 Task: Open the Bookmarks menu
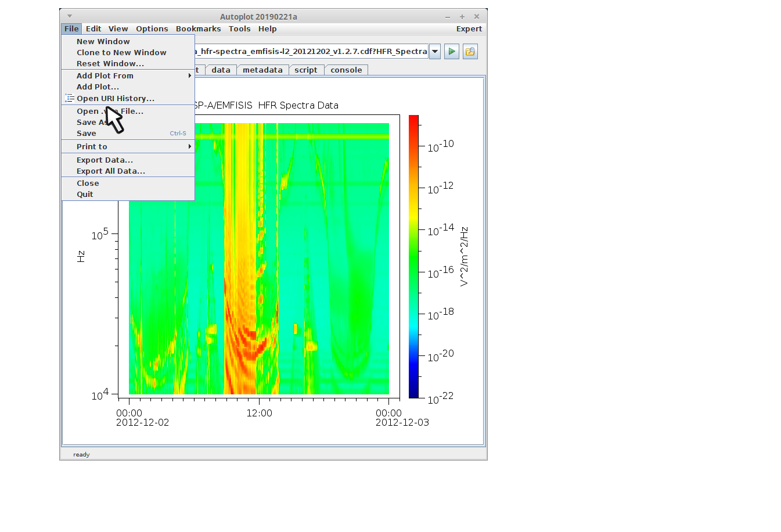point(198,29)
